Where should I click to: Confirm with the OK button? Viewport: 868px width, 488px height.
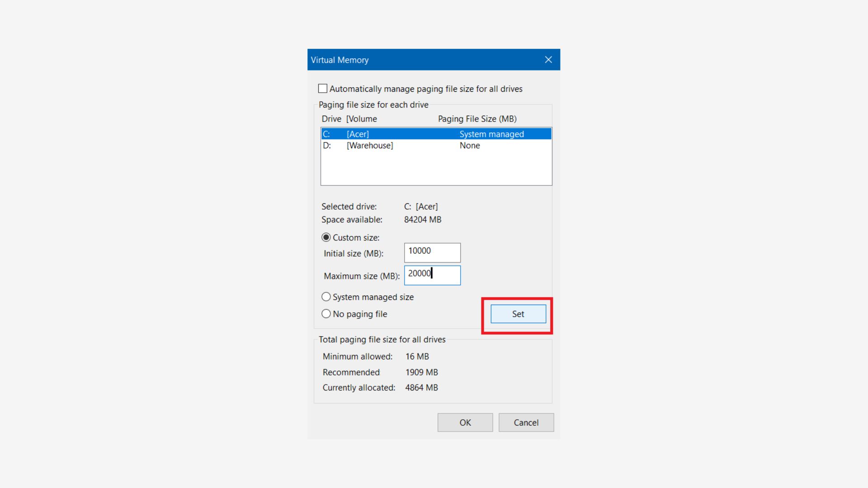coord(465,422)
